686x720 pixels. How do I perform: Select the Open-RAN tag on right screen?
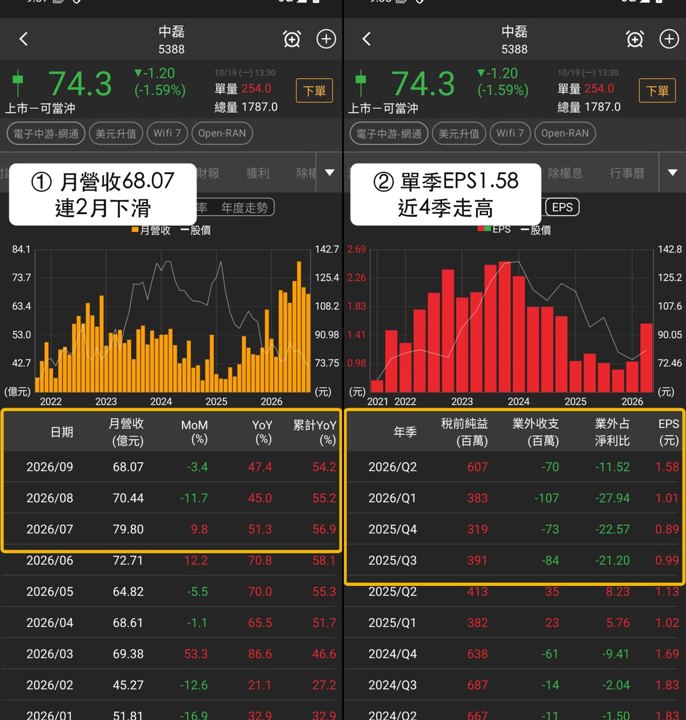(x=565, y=134)
